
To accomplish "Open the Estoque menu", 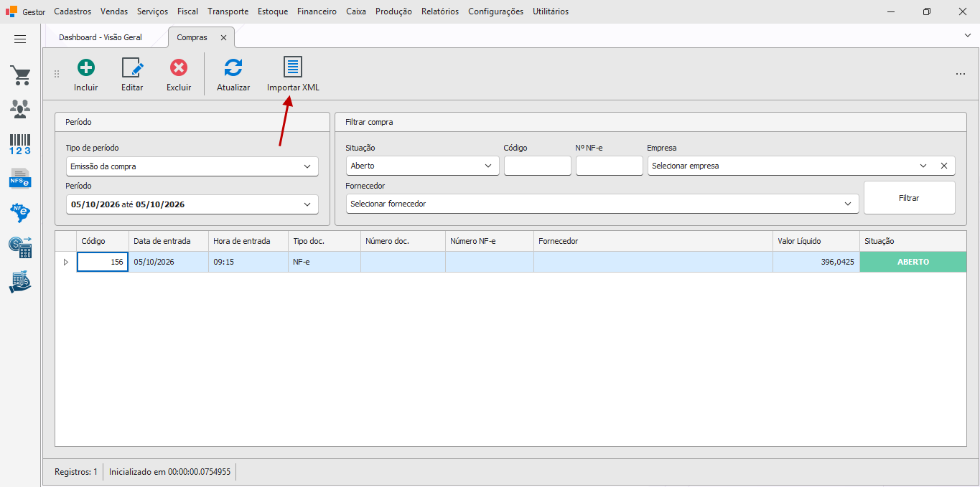I will pos(273,11).
